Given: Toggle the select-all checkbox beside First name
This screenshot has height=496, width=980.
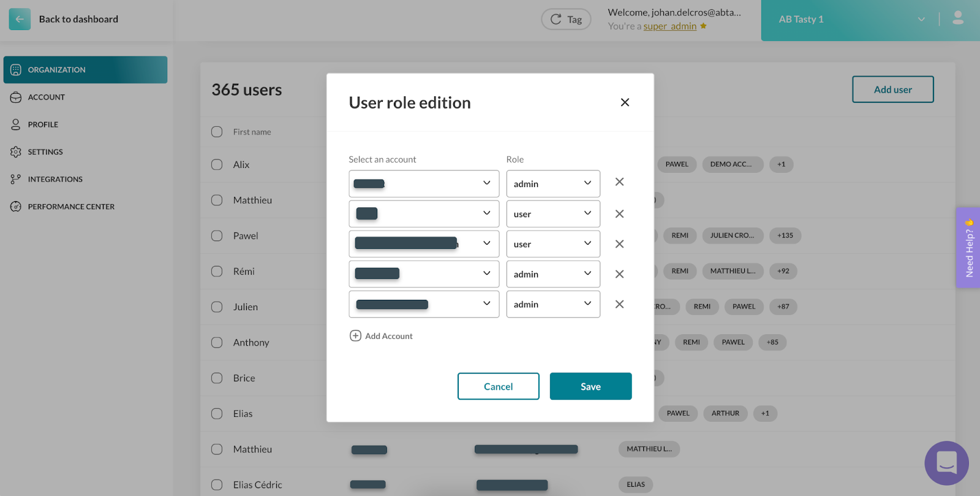Looking at the screenshot, I should [x=217, y=132].
